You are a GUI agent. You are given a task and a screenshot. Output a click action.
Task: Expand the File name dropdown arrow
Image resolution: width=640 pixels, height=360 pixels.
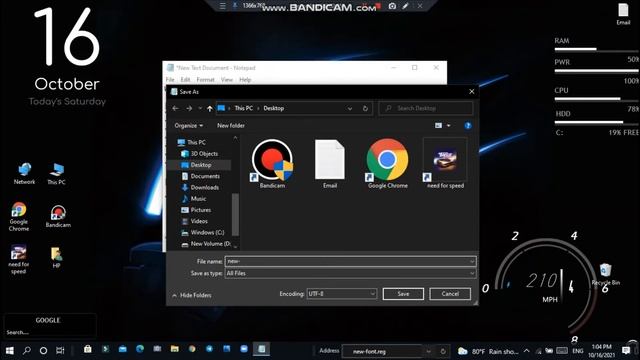point(472,262)
